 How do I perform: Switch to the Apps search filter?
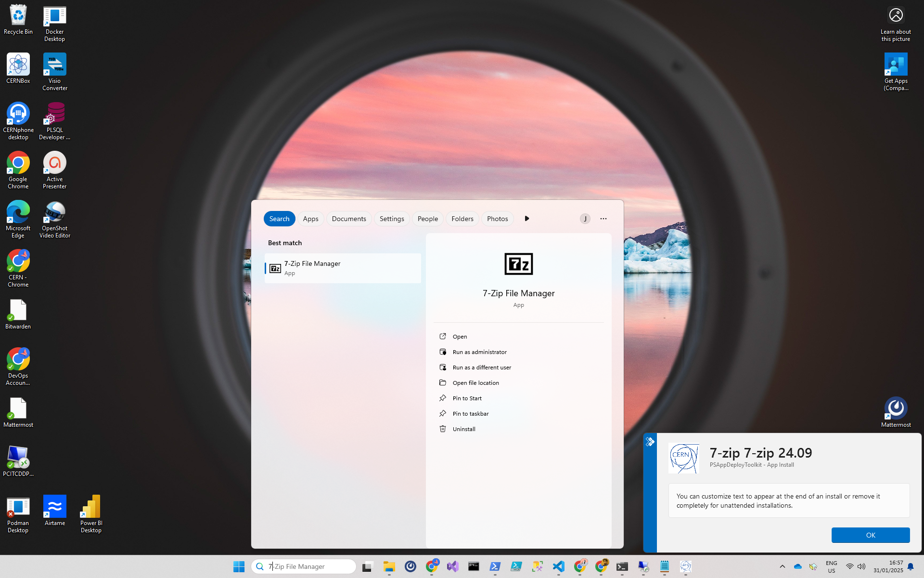(310, 219)
